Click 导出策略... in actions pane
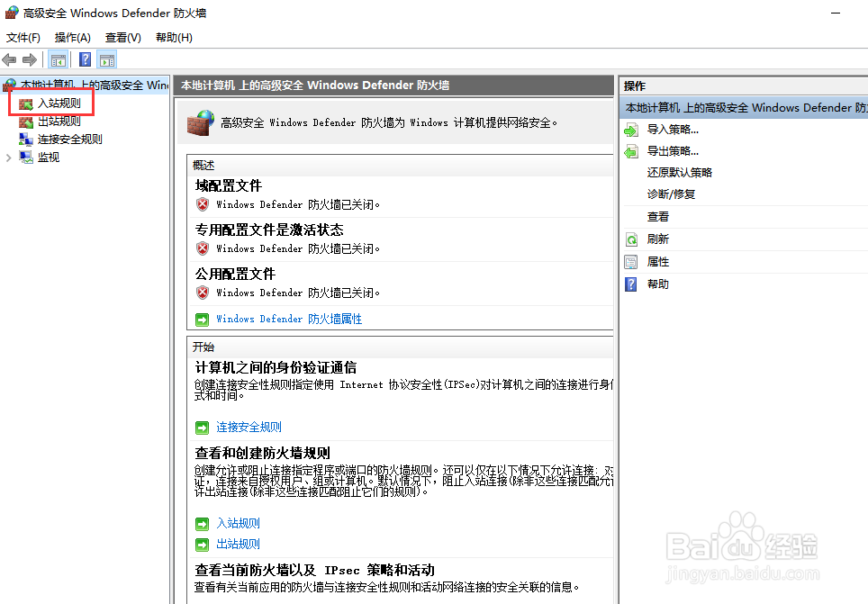The width and height of the screenshot is (868, 604). point(673,152)
